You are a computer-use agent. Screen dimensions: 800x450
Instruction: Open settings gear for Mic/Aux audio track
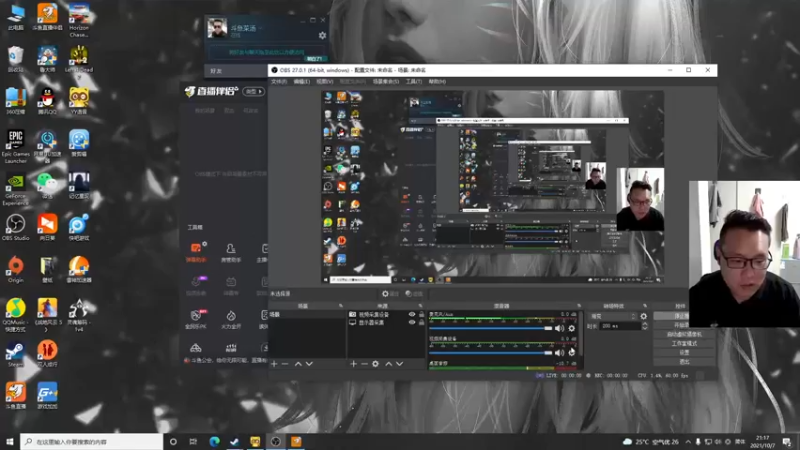click(571, 329)
